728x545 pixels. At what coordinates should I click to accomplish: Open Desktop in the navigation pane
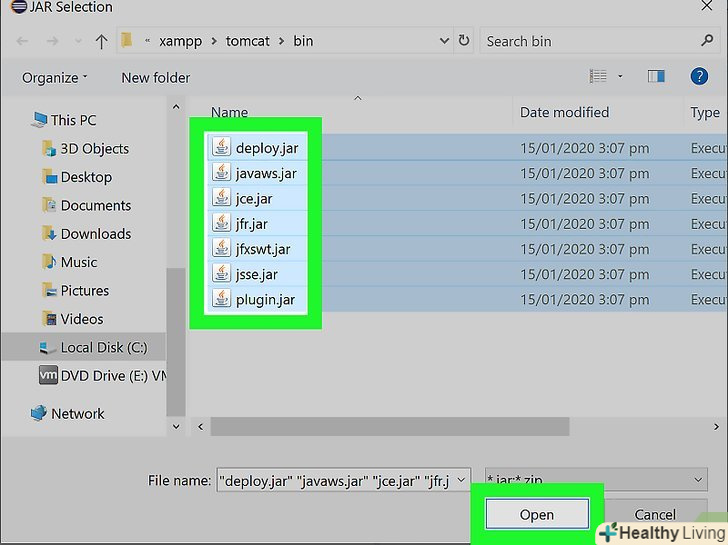(77, 177)
